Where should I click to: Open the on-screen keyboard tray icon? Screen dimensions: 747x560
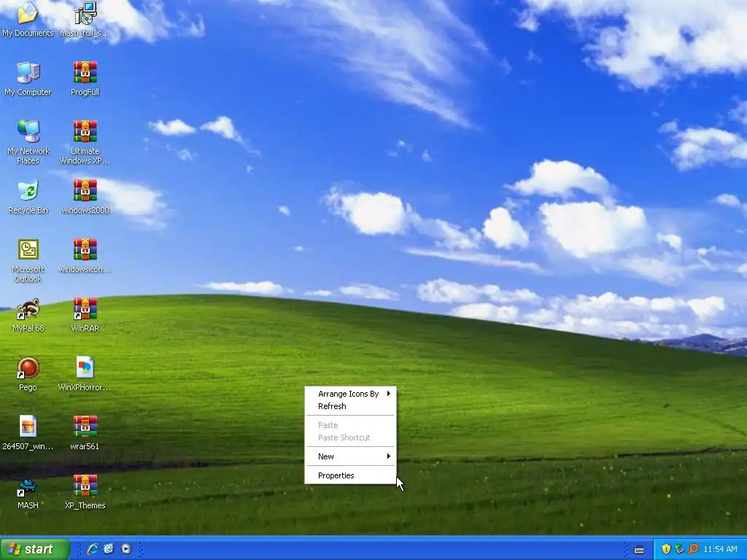[x=639, y=550]
